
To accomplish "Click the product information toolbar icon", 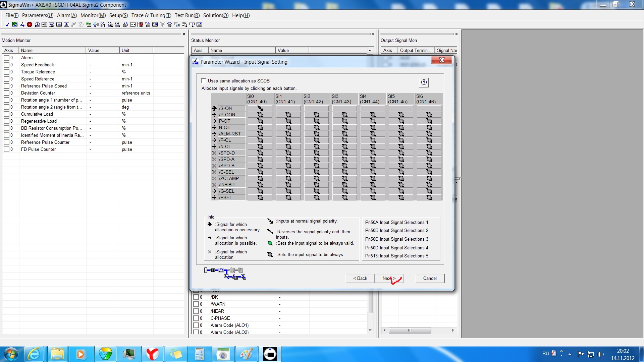I will coord(37,24).
